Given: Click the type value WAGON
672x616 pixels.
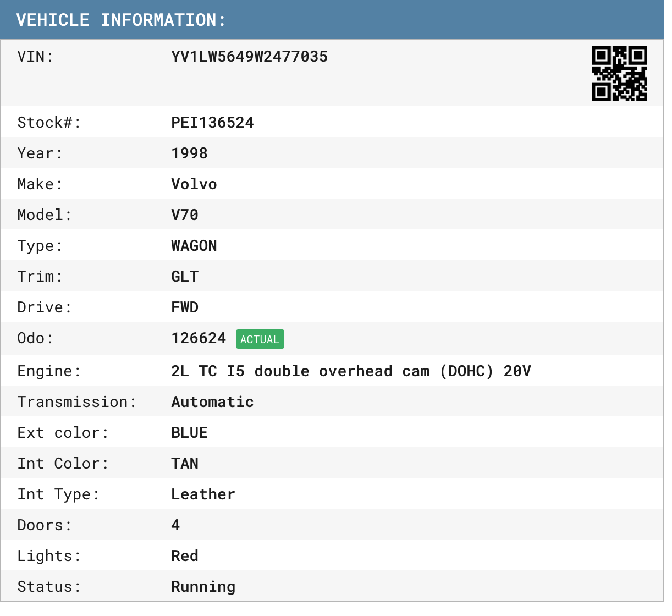Looking at the screenshot, I should click(x=194, y=246).
